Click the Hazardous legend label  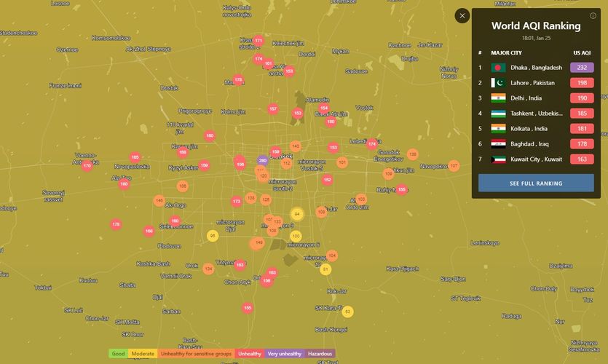tap(320, 354)
